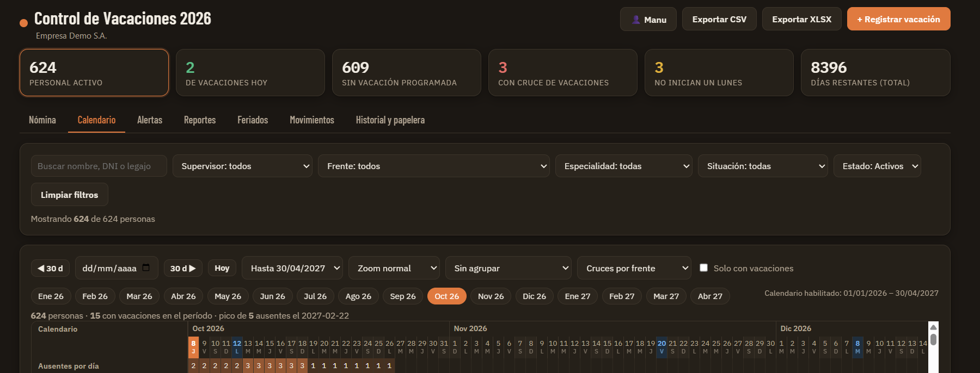
Task: Click the Hoy button
Action: point(222,268)
